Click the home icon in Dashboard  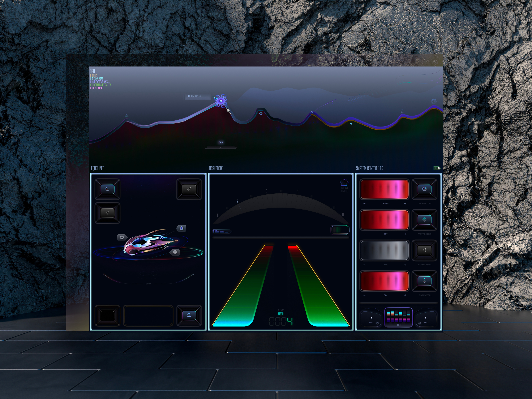click(x=344, y=182)
